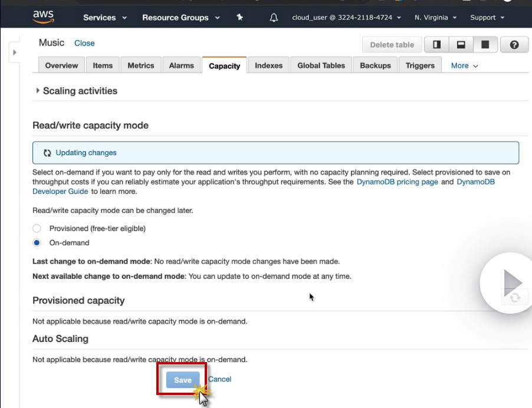Click the Read/write capacity mode heading

click(x=91, y=126)
